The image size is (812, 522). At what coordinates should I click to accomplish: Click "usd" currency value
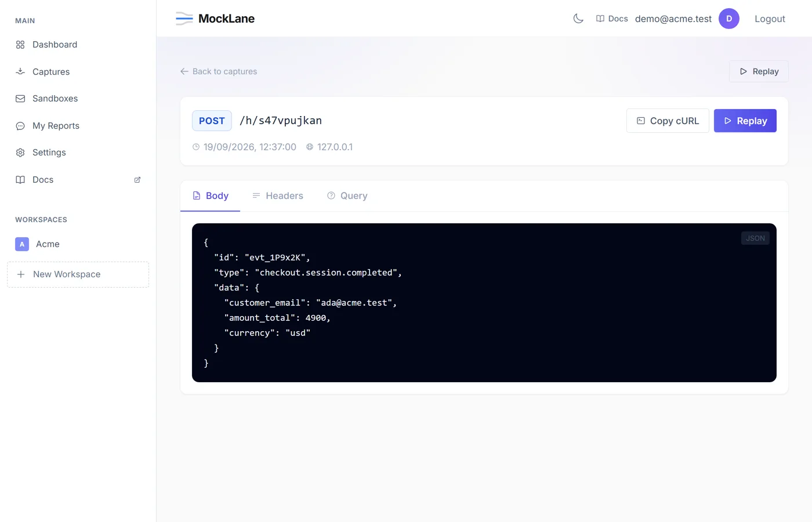298,333
